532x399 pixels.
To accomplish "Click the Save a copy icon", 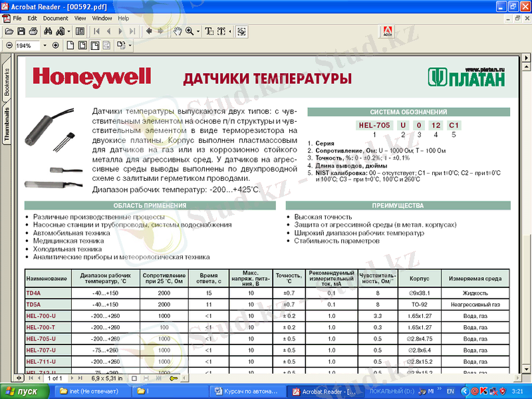I will tap(21, 31).
